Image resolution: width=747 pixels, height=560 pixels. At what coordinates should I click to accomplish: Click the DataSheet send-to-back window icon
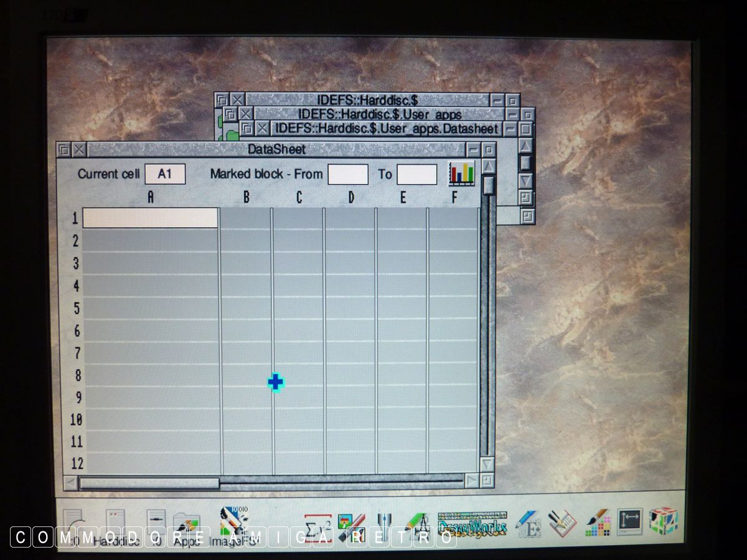[x=63, y=149]
